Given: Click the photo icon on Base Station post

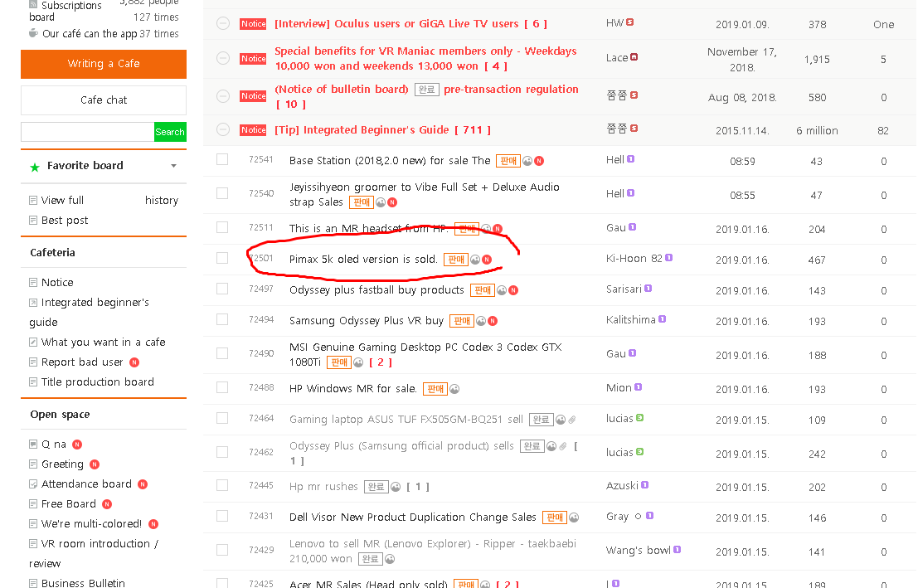Looking at the screenshot, I should (x=527, y=161).
